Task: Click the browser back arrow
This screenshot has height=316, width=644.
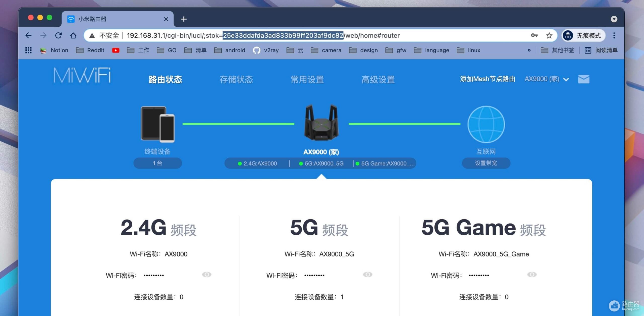Action: pos(28,35)
